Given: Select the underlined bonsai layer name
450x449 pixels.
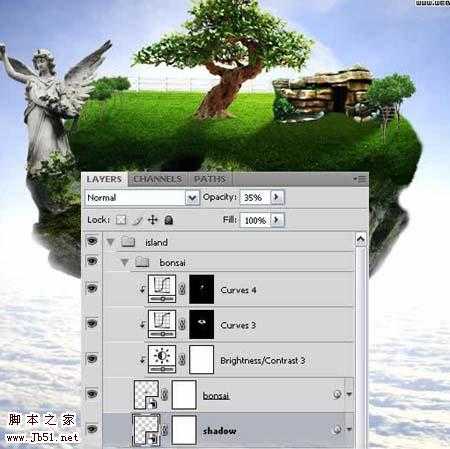Looking at the screenshot, I should coord(216,396).
